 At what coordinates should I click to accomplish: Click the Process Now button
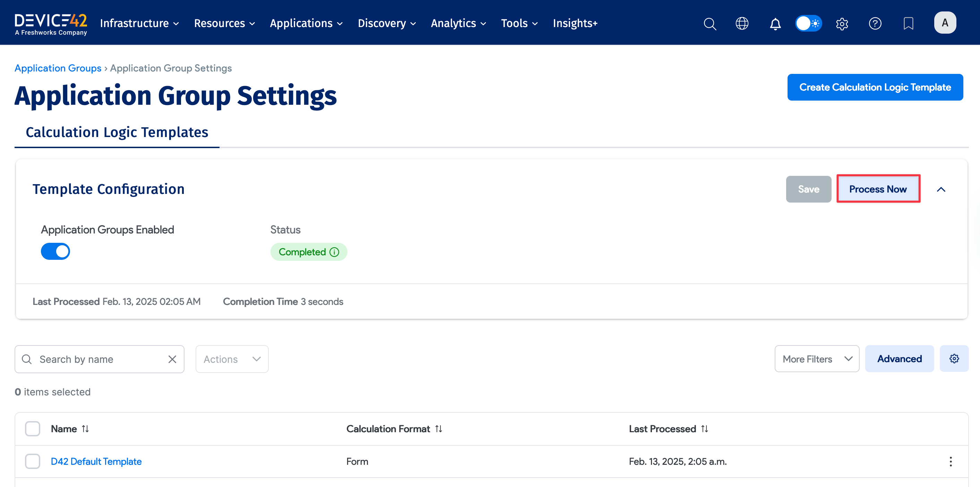click(x=878, y=189)
